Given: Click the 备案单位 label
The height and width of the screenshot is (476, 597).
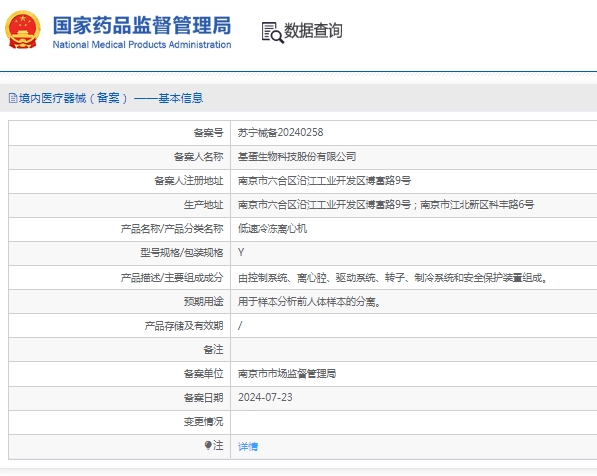Looking at the screenshot, I should pyautogui.click(x=203, y=374).
